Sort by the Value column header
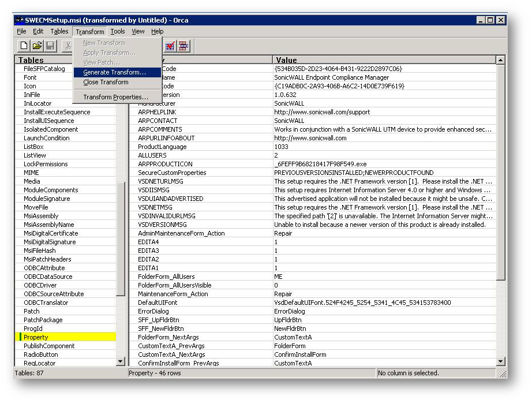This screenshot has height=403, width=532. click(384, 60)
